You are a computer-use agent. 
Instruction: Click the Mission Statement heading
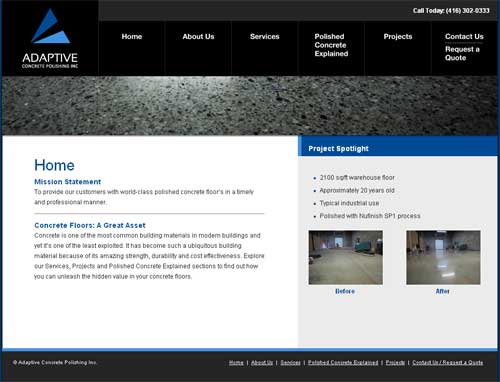pos(68,182)
